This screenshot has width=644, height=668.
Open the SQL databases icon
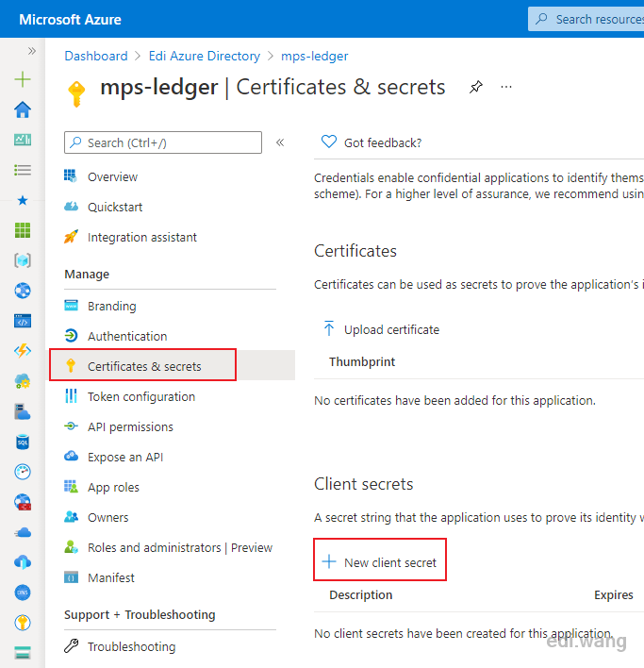23,442
